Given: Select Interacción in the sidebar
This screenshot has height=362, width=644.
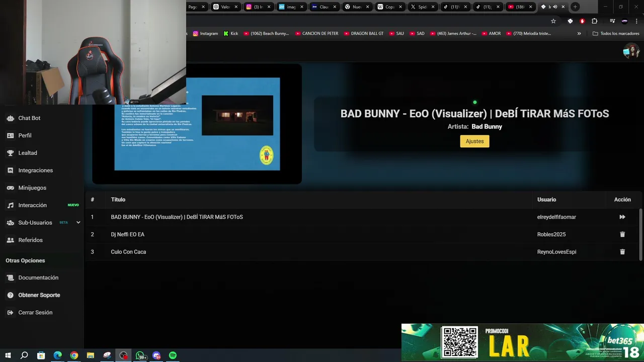Looking at the screenshot, I should point(32,205).
